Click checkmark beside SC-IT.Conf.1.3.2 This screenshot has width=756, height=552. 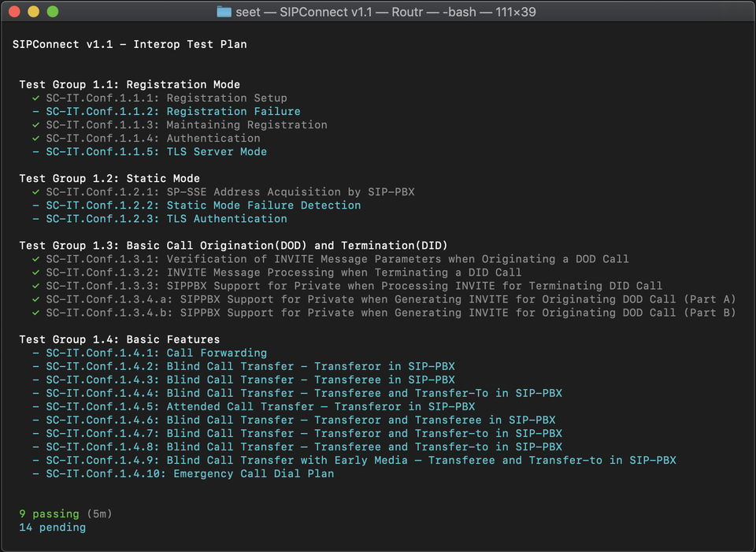tap(35, 272)
